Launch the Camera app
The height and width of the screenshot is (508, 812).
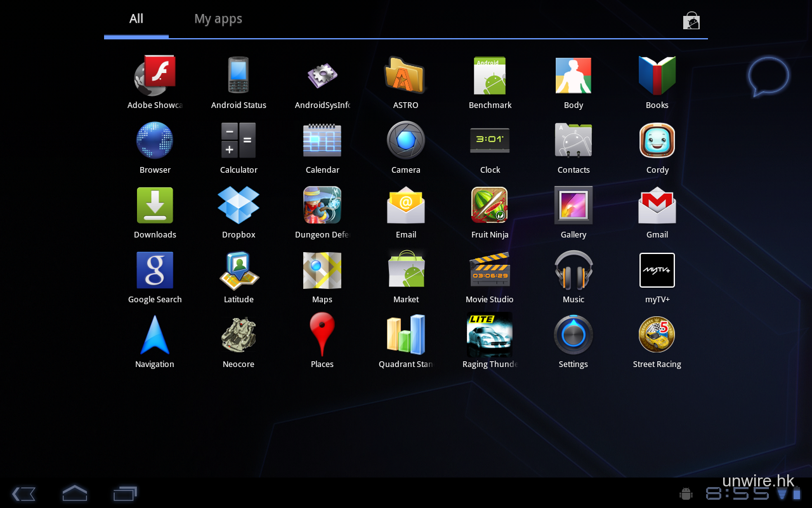(406, 141)
